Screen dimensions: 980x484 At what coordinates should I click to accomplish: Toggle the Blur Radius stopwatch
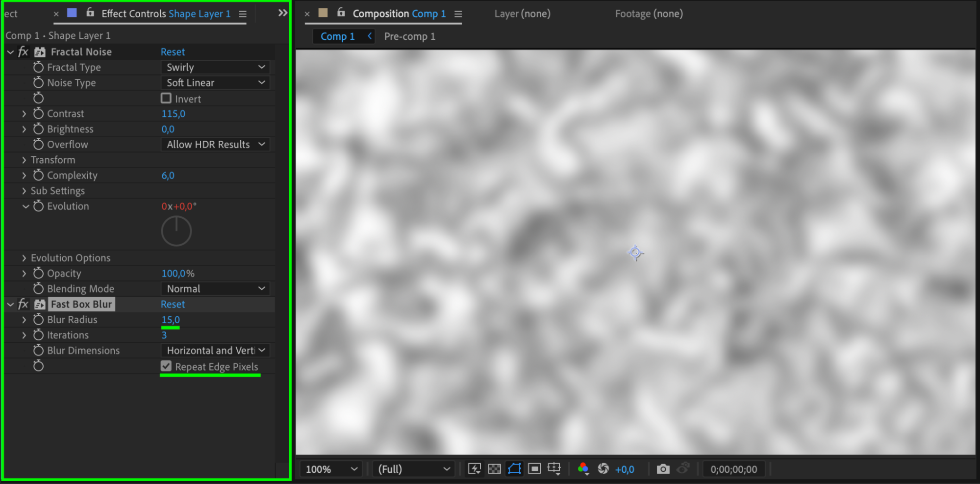pos(38,320)
